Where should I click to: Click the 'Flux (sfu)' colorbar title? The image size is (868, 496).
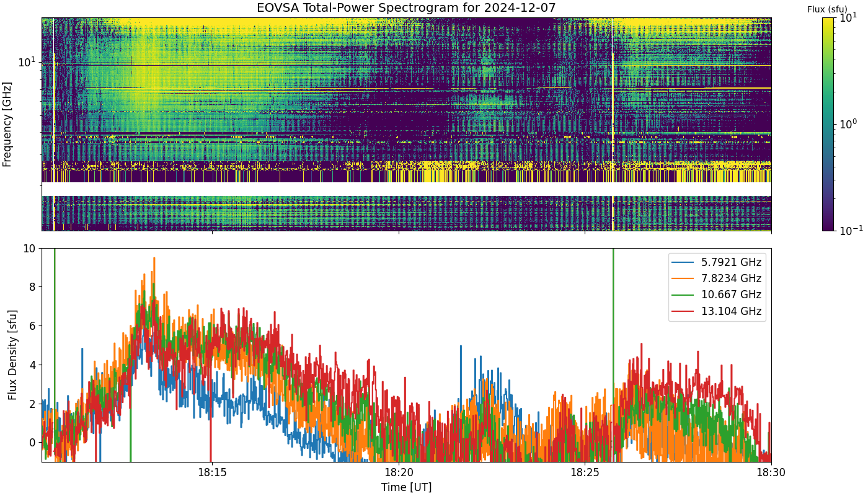(x=827, y=9)
